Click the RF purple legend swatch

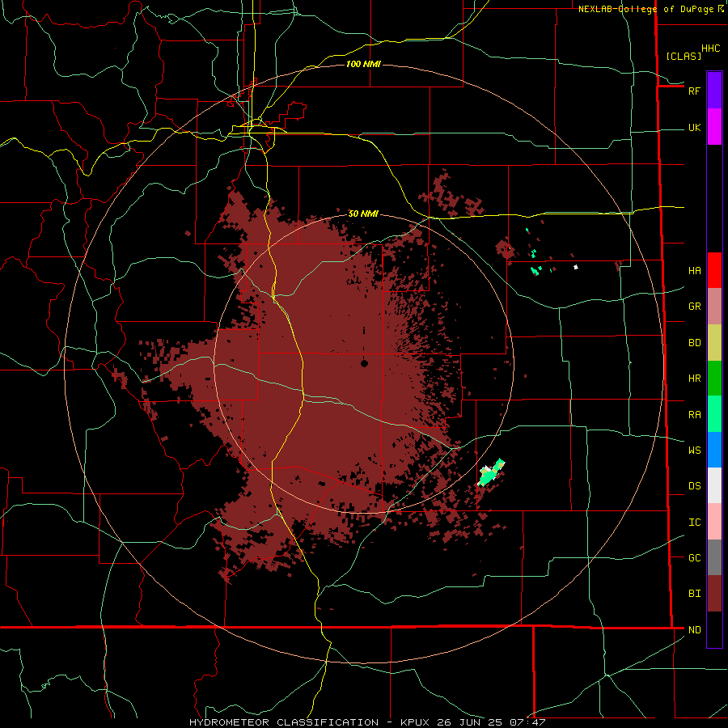coord(714,90)
